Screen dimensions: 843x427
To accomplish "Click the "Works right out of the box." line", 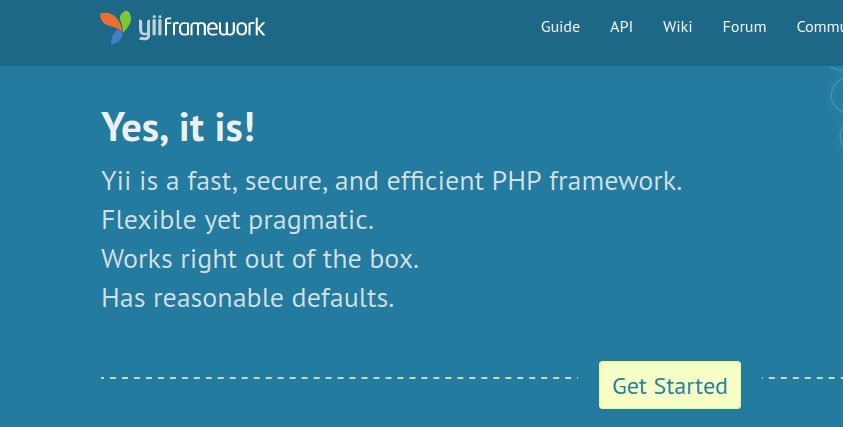I will click(x=260, y=259).
